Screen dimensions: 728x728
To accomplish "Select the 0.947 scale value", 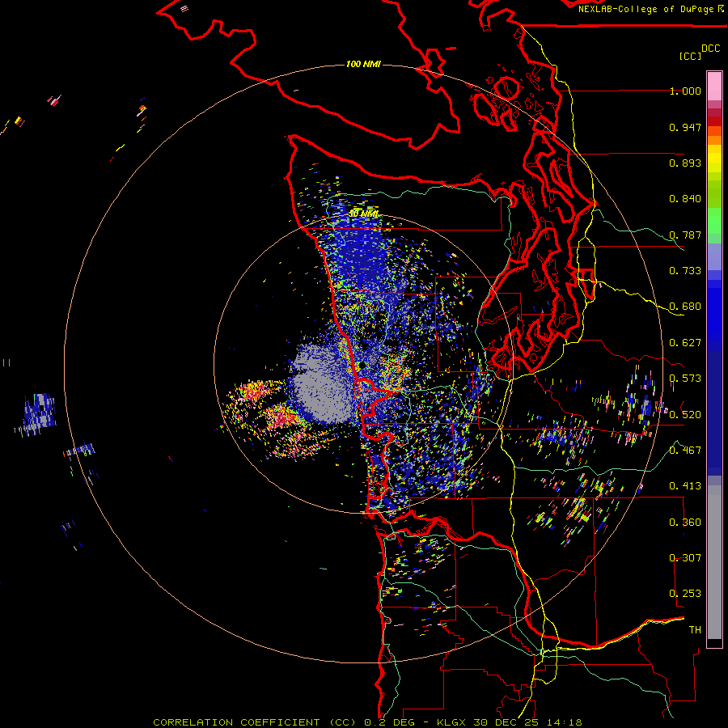I will 685,127.
